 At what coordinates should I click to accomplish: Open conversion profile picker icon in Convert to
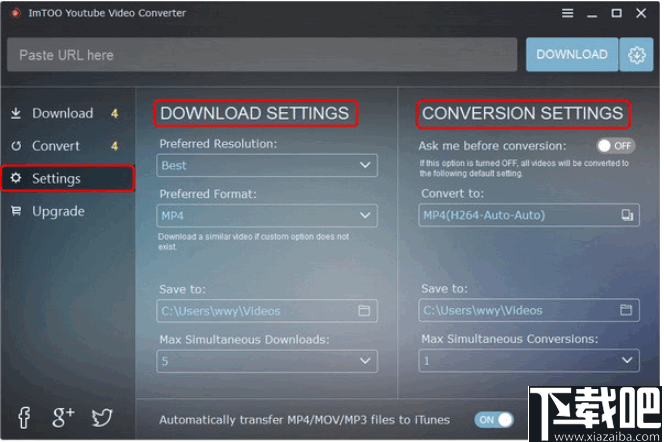pos(627,215)
